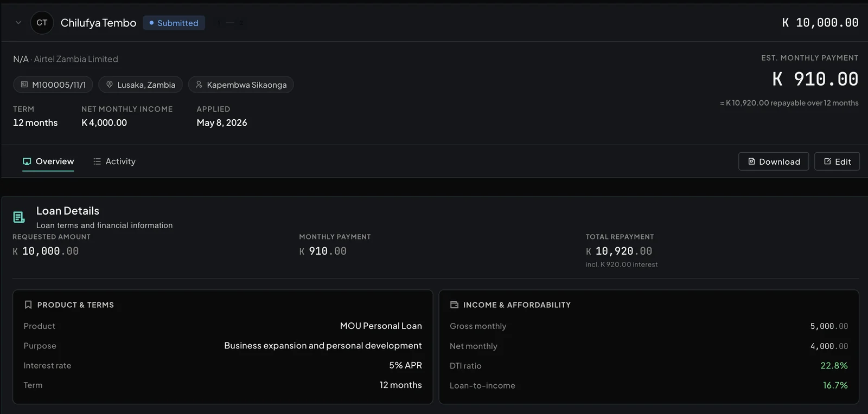
Task: Click the 'Business expansion and personal development' purpose
Action: click(323, 346)
